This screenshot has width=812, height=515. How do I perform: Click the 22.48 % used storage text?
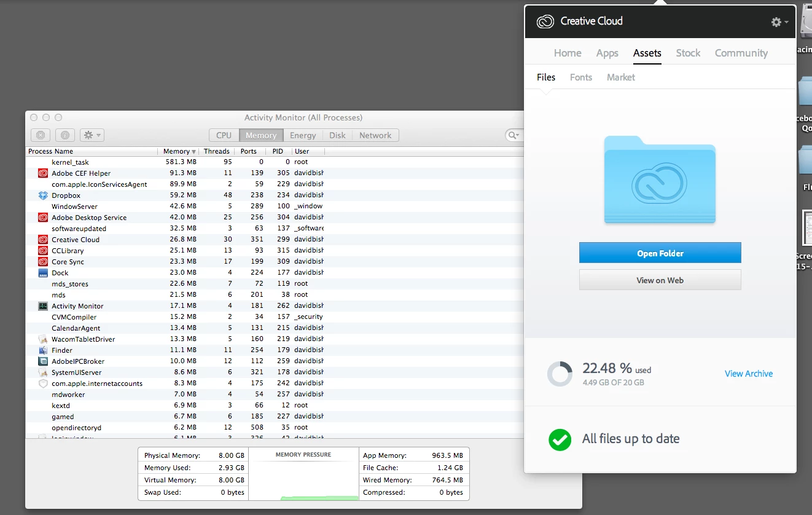[x=617, y=368]
